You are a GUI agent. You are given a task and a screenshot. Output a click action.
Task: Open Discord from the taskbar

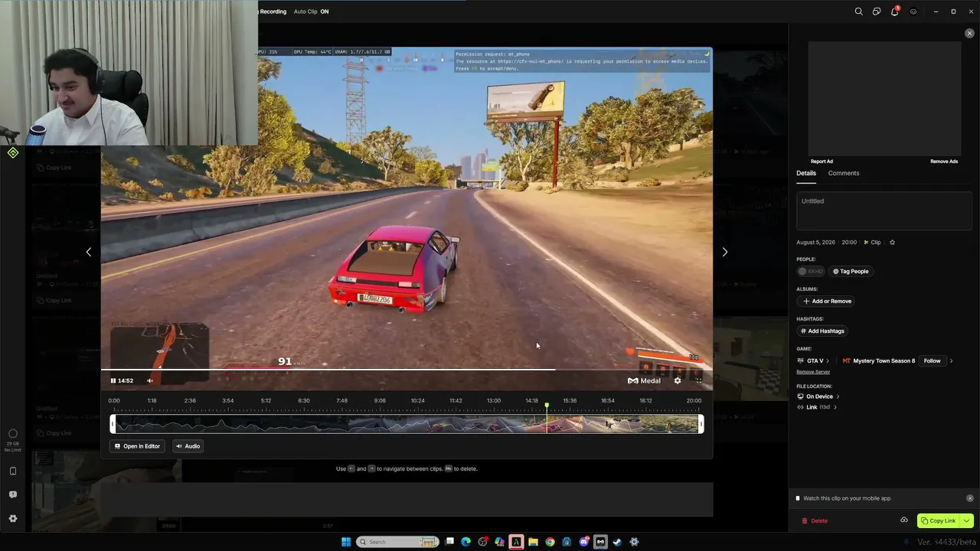[583, 542]
